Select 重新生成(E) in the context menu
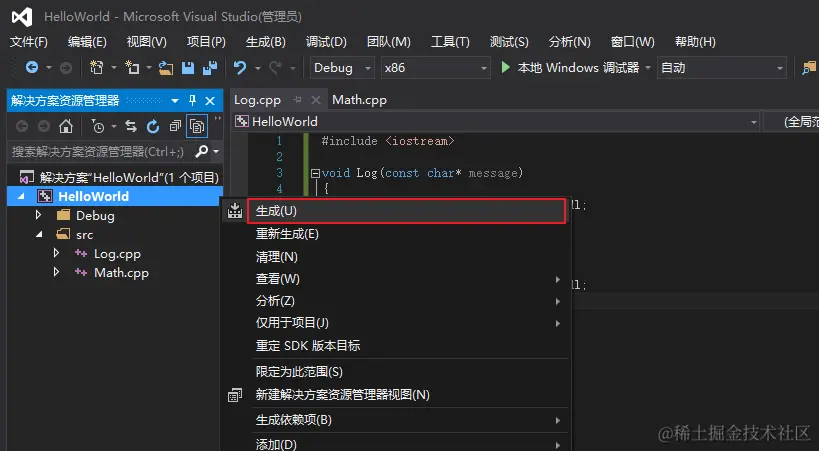This screenshot has height=451, width=819. click(x=396, y=234)
